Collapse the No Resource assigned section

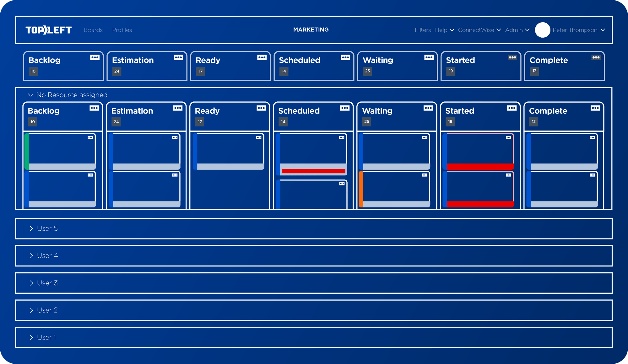coord(30,95)
